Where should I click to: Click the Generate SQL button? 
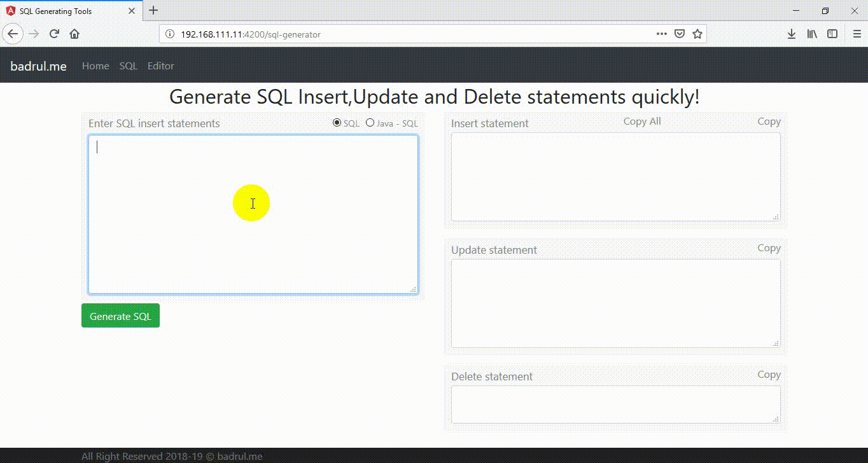(x=120, y=316)
